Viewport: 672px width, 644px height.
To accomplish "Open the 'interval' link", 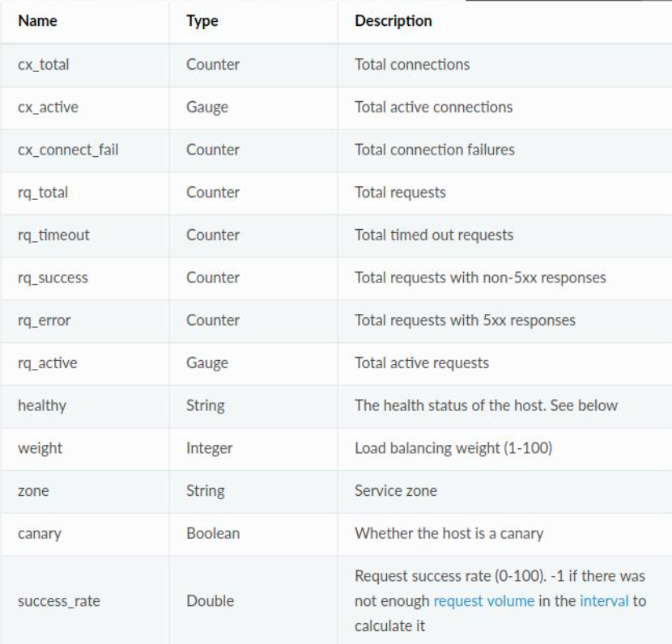I will tap(606, 601).
